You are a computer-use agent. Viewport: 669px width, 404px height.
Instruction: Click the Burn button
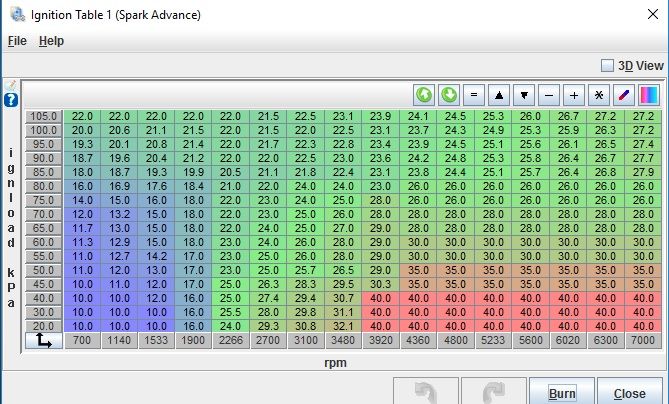pos(561,392)
